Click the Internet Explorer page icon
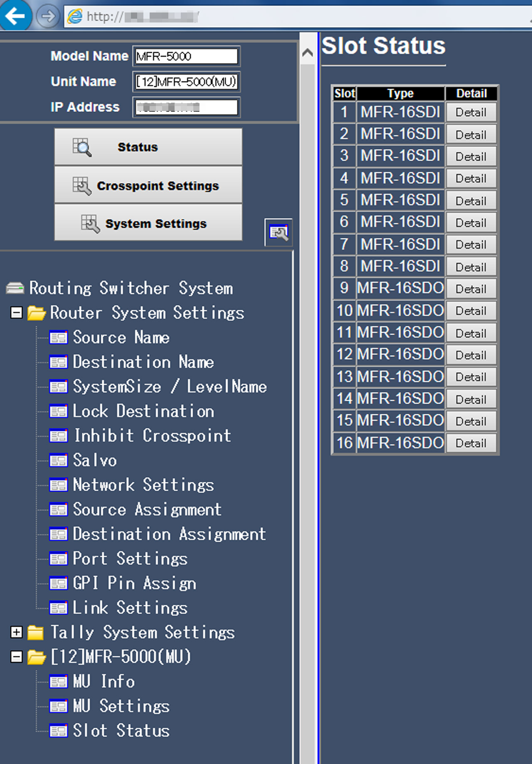 [x=75, y=17]
